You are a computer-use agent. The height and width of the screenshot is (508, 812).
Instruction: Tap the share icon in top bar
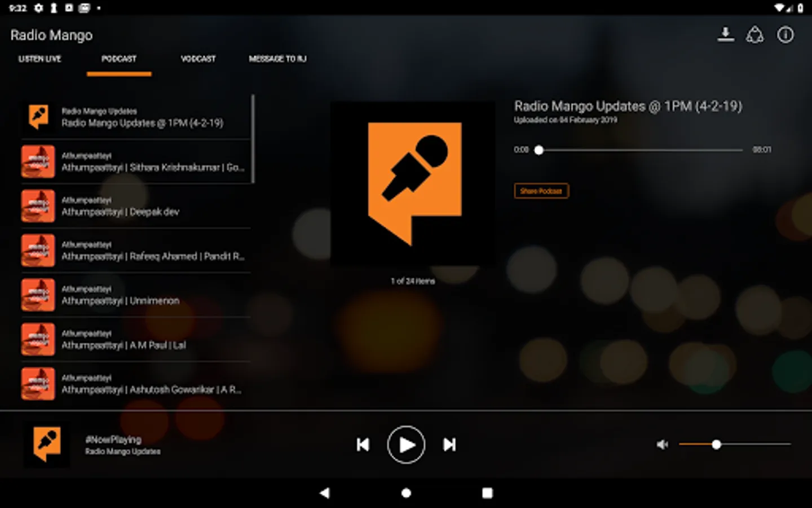point(755,35)
